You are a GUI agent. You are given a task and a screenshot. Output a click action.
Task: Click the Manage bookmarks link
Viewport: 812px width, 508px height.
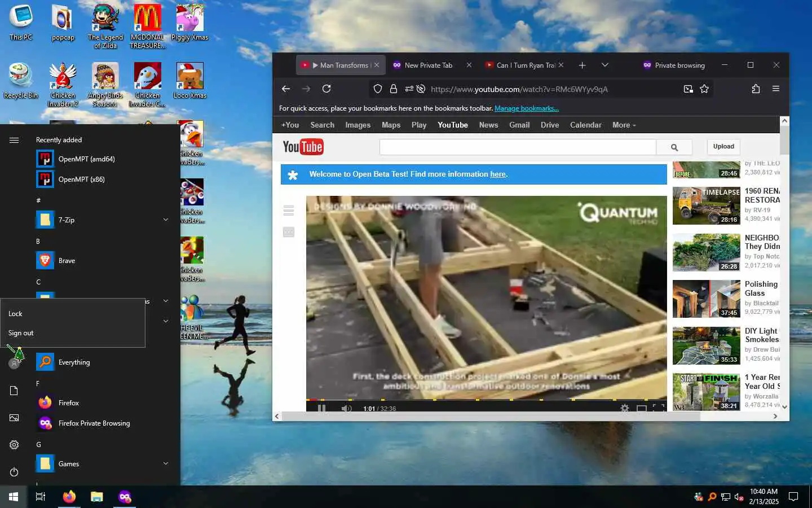click(527, 108)
